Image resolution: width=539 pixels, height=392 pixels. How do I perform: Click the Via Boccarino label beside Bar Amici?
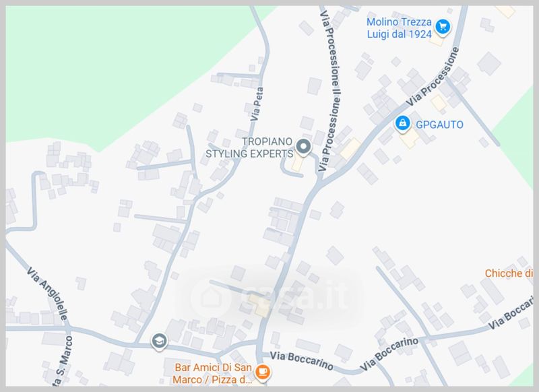point(301,361)
